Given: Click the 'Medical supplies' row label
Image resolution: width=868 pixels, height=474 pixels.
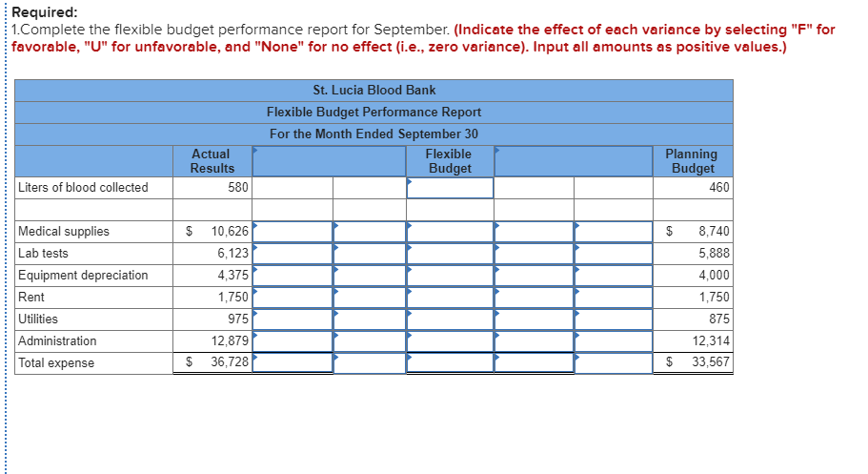Looking at the screenshot, I should 64,231.
